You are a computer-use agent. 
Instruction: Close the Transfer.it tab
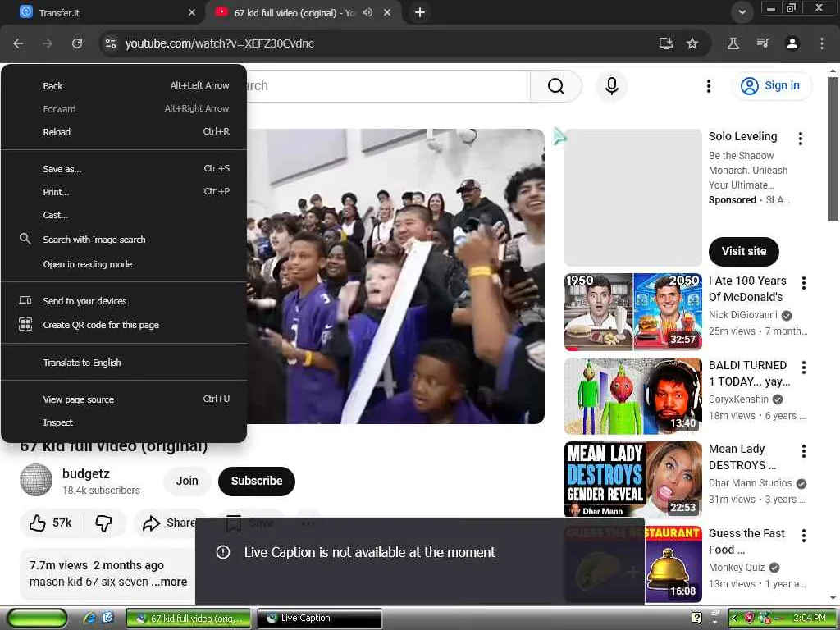tap(192, 12)
